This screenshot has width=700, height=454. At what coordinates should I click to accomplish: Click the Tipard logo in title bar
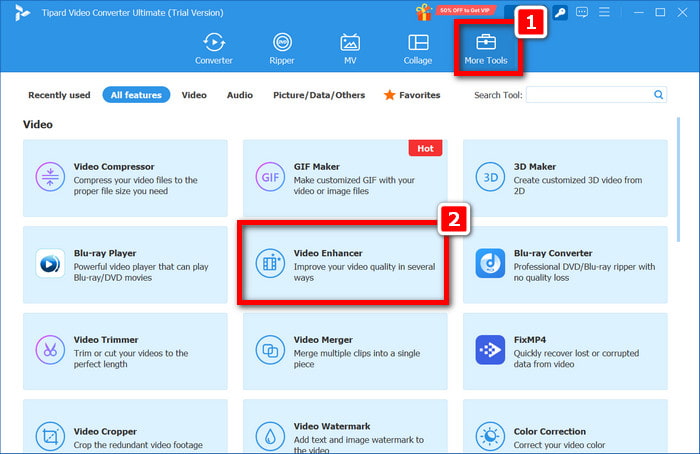click(x=21, y=12)
